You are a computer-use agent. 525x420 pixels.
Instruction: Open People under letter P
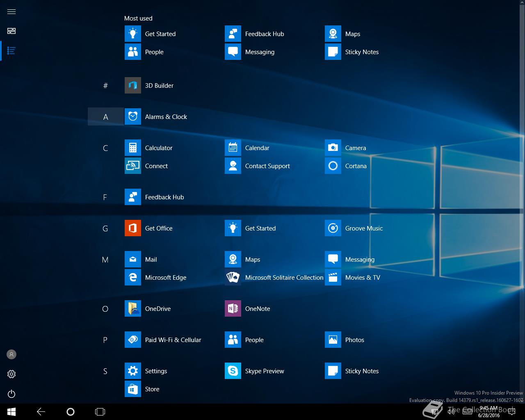tap(233, 340)
